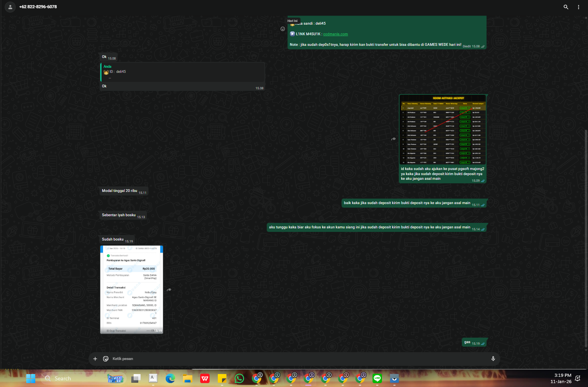Click the 'Hari ini' date chip
The image size is (588, 387).
pyautogui.click(x=292, y=21)
